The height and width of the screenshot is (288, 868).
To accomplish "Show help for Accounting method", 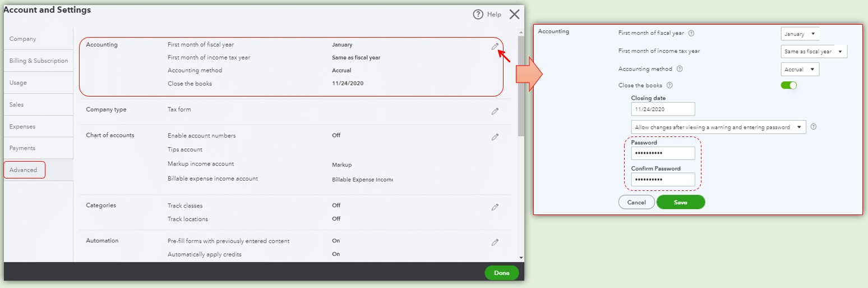I will tap(680, 69).
